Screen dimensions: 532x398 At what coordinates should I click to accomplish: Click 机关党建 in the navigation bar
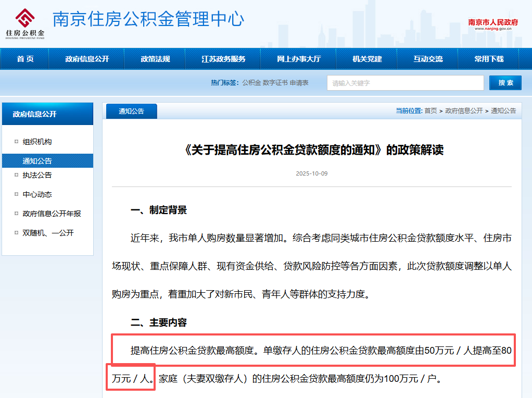tap(367, 59)
